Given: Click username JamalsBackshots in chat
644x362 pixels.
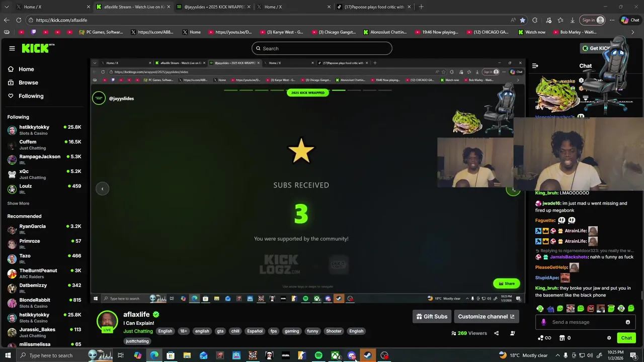Looking at the screenshot, I should 569,257.
